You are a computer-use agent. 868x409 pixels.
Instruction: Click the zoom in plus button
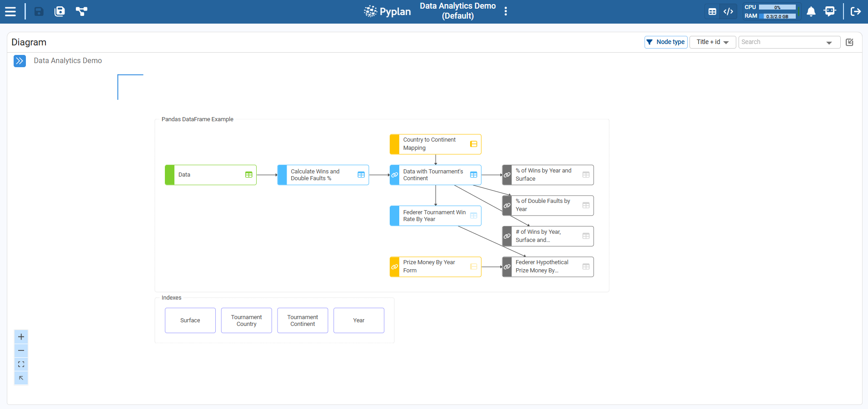(21, 337)
